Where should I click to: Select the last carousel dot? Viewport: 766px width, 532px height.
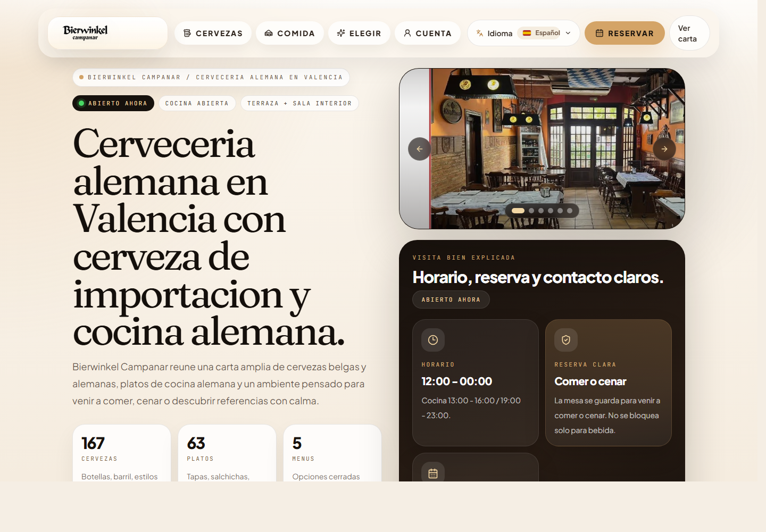pos(570,211)
